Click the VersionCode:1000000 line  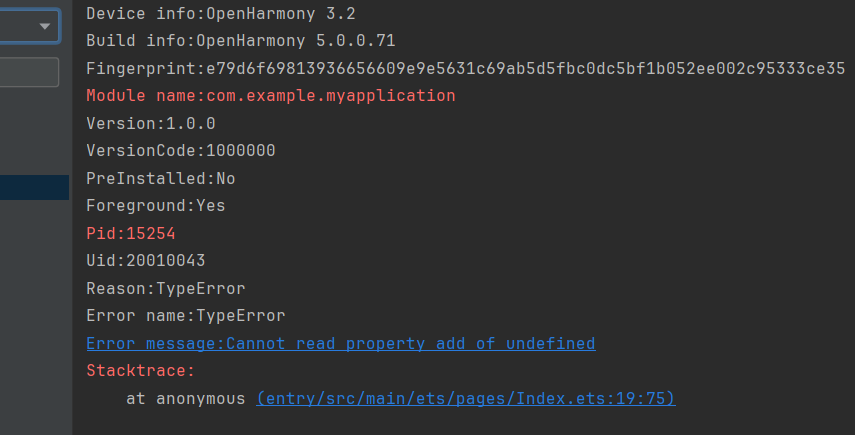pyautogui.click(x=180, y=151)
